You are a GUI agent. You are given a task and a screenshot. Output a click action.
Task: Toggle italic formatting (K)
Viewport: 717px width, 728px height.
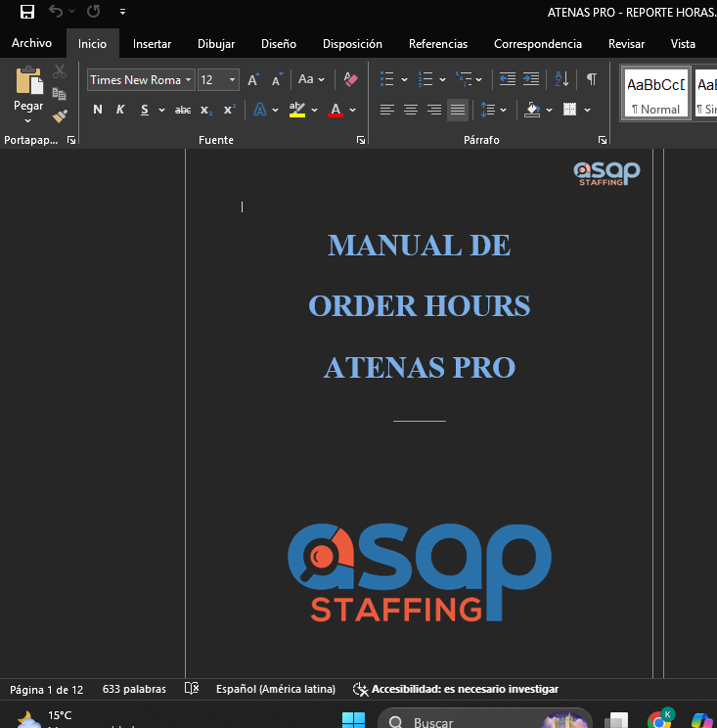pyautogui.click(x=120, y=110)
